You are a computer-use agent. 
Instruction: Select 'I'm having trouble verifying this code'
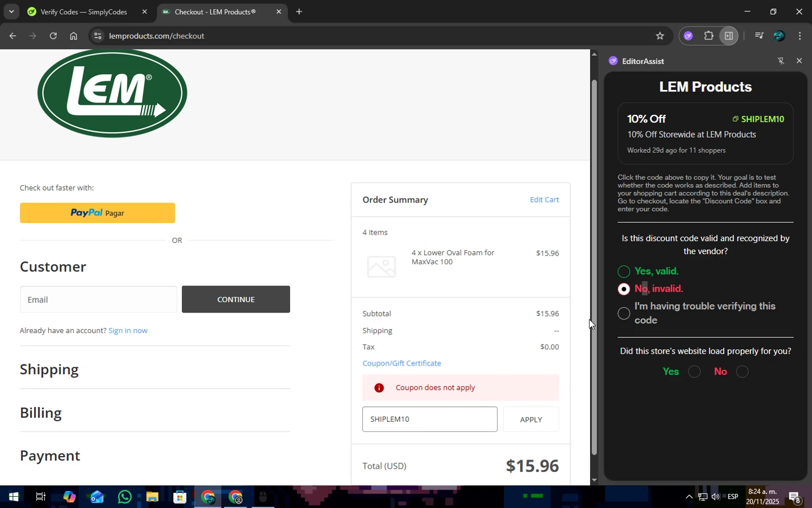coord(624,313)
